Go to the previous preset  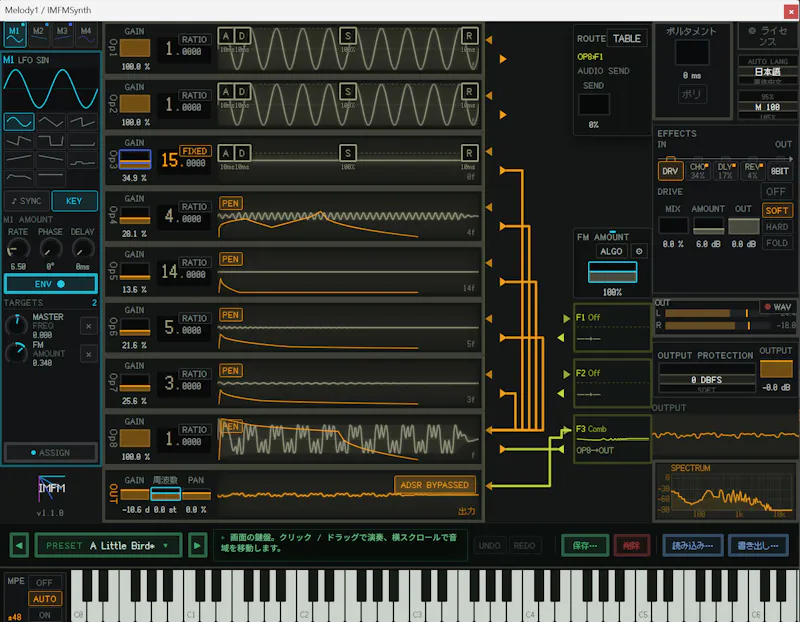[19, 545]
